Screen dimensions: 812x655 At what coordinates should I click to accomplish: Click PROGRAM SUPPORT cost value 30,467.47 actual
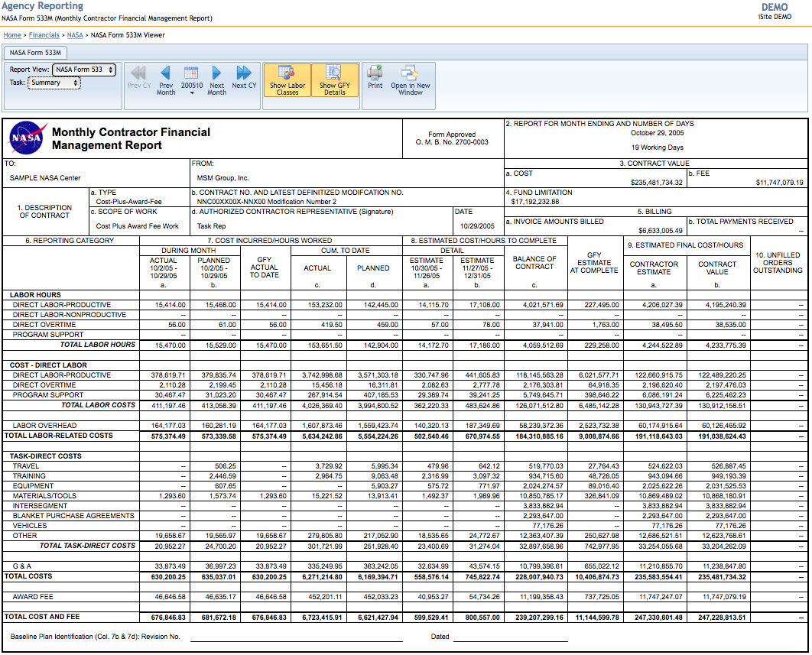[x=168, y=395]
